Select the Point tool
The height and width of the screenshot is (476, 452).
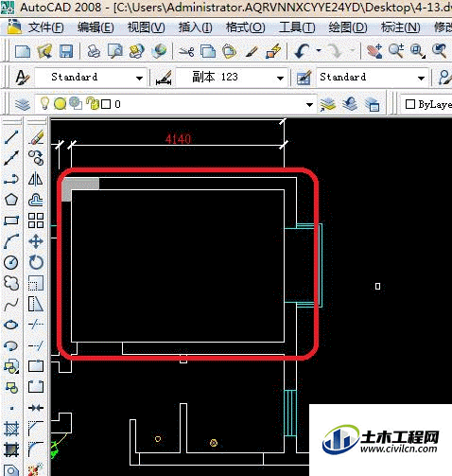tap(11, 408)
